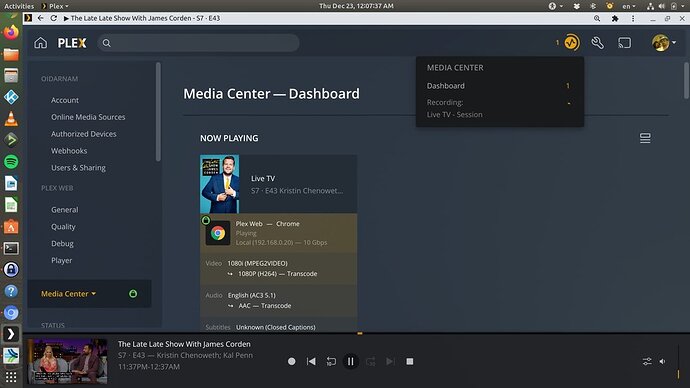This screenshot has height=388, width=690.
Task: Launch Spotify from the dock
Action: tap(11, 162)
